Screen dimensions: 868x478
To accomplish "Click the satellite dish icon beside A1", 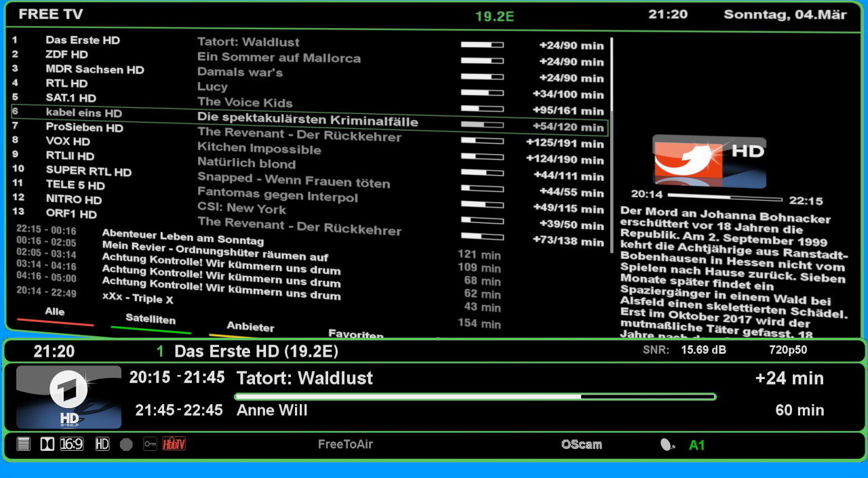I will pos(668,445).
